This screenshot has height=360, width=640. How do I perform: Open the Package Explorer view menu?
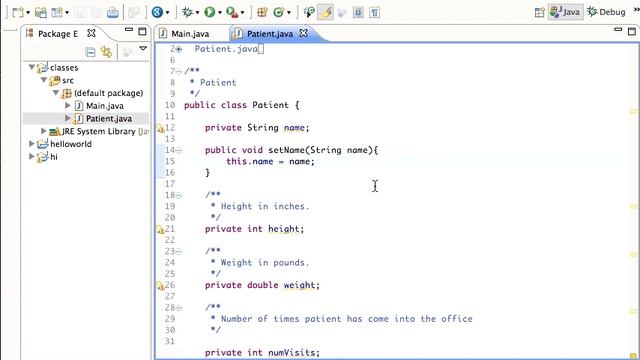click(143, 49)
